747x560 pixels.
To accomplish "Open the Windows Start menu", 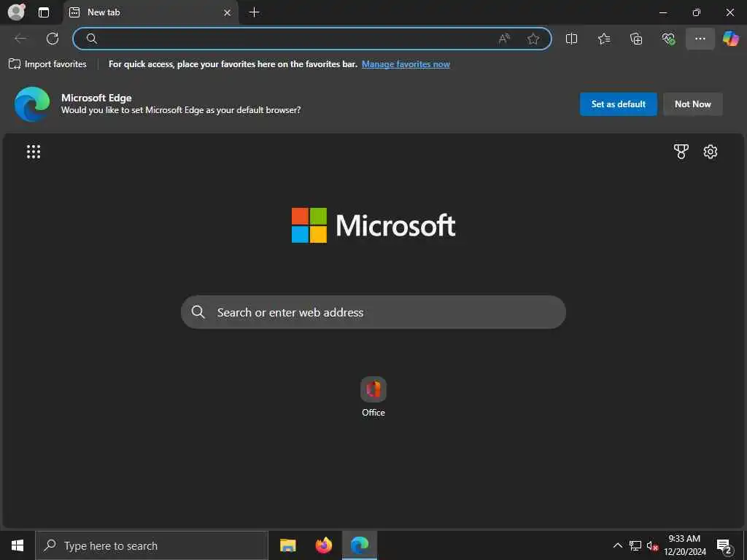I will tap(18, 545).
